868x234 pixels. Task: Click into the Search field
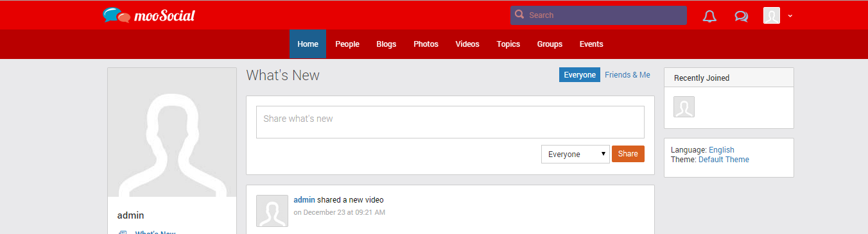[598, 15]
